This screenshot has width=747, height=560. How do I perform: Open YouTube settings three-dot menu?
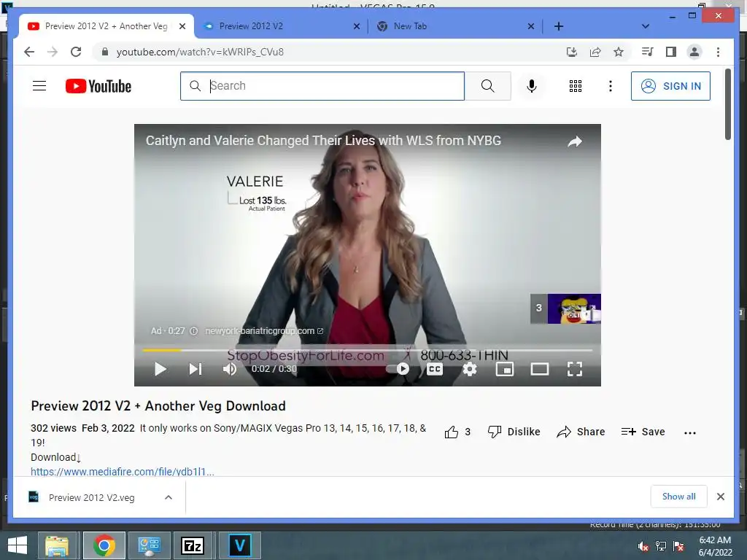(611, 86)
